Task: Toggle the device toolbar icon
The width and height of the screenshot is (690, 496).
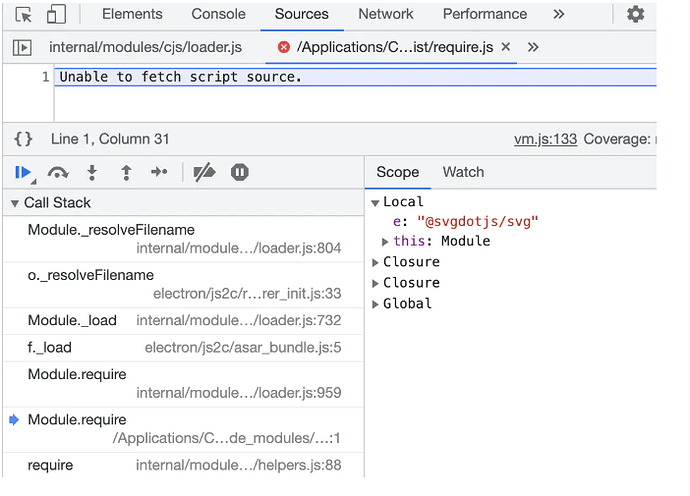Action: tap(56, 14)
